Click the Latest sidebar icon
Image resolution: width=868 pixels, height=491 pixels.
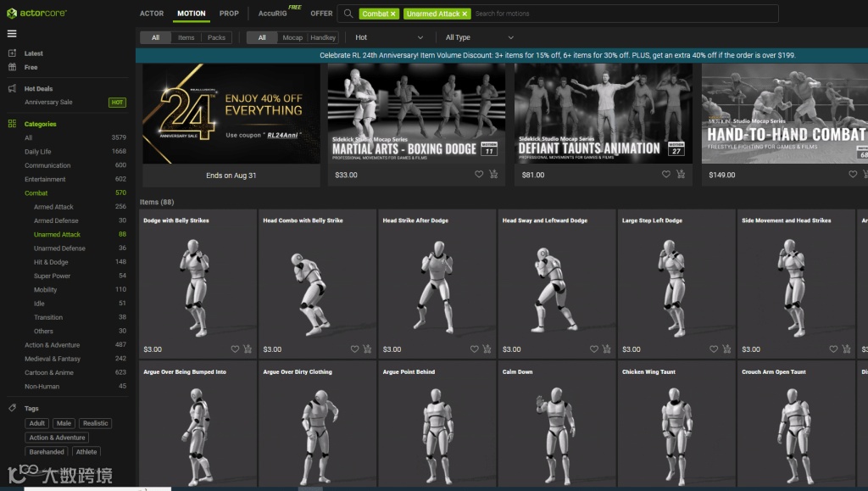[x=12, y=53]
